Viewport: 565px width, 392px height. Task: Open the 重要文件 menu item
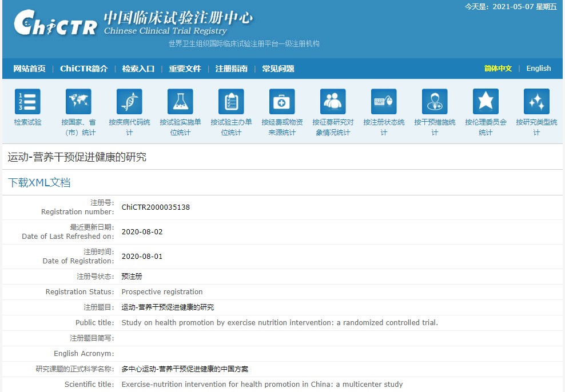185,69
